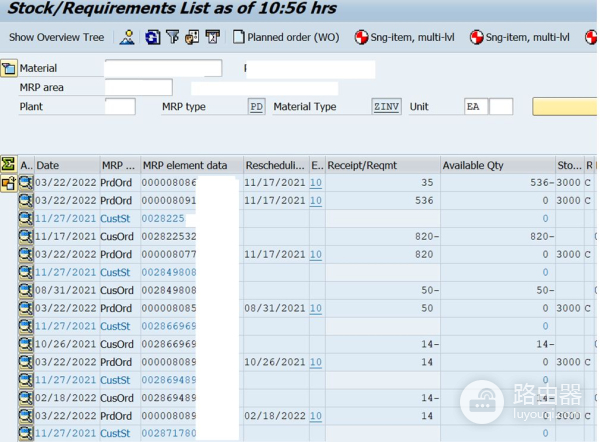Click the yellow icon below the sigma icon
This screenshot has height=442, width=600.
(x=9, y=183)
